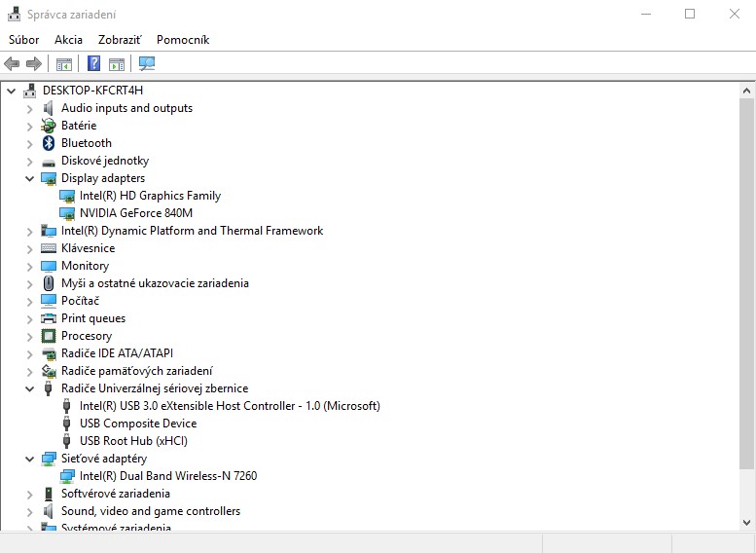Click the Forward arrow toolbar icon

tap(34, 63)
